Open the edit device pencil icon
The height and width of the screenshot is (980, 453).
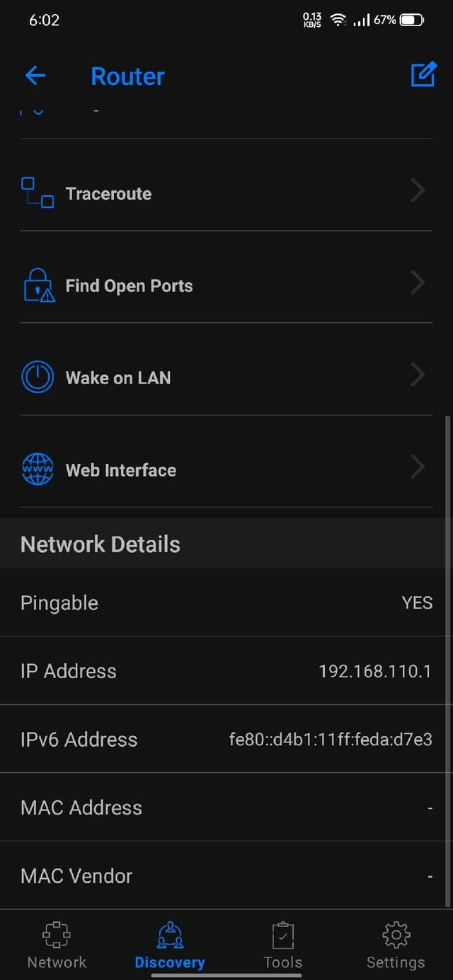[423, 75]
